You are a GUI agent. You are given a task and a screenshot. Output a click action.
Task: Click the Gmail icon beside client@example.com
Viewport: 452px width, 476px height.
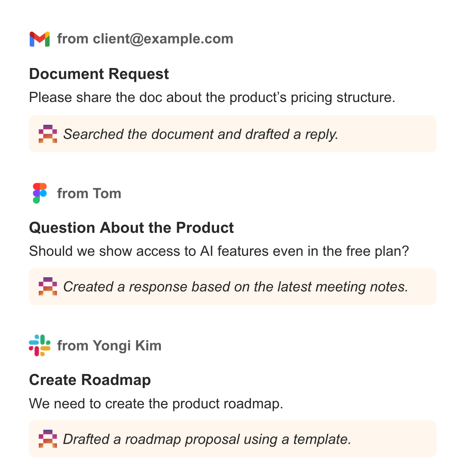(40, 39)
